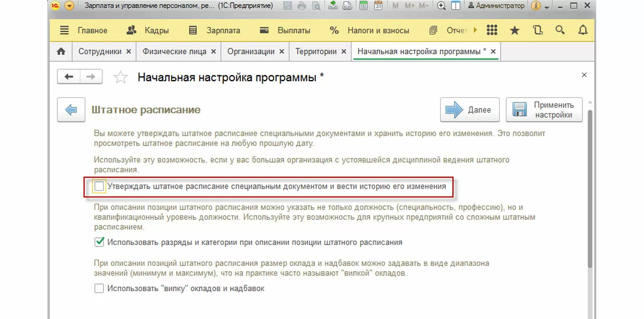
Task: Close the Начальная настройка программы tab
Action: pos(494,52)
